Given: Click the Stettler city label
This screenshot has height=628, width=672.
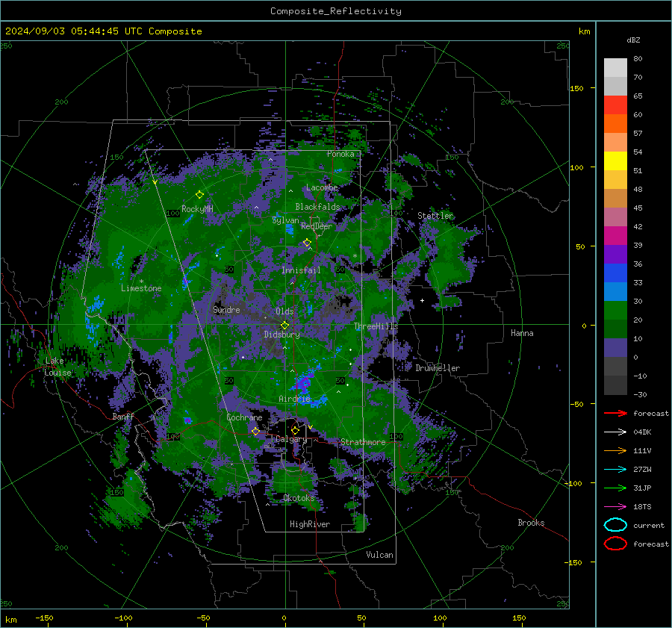Looking at the screenshot, I should tap(435, 216).
